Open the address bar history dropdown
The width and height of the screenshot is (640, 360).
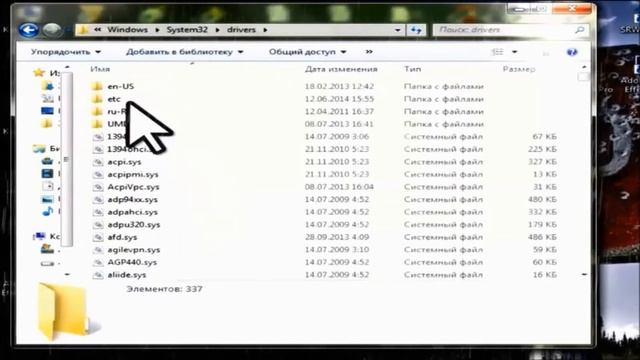[x=398, y=30]
